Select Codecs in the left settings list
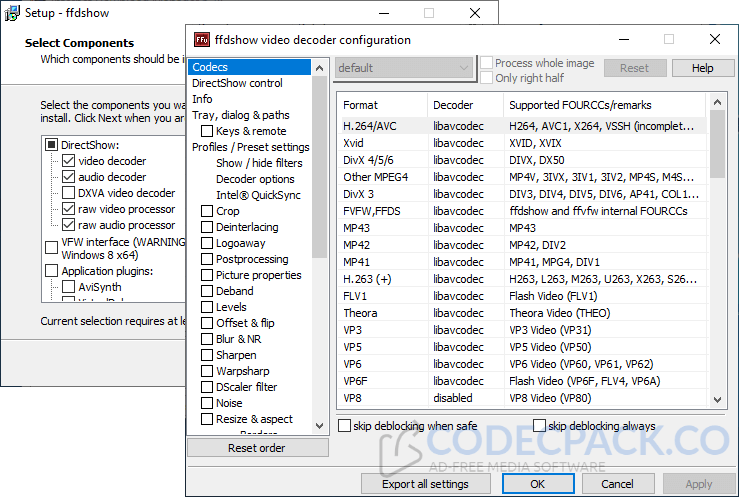 click(249, 67)
